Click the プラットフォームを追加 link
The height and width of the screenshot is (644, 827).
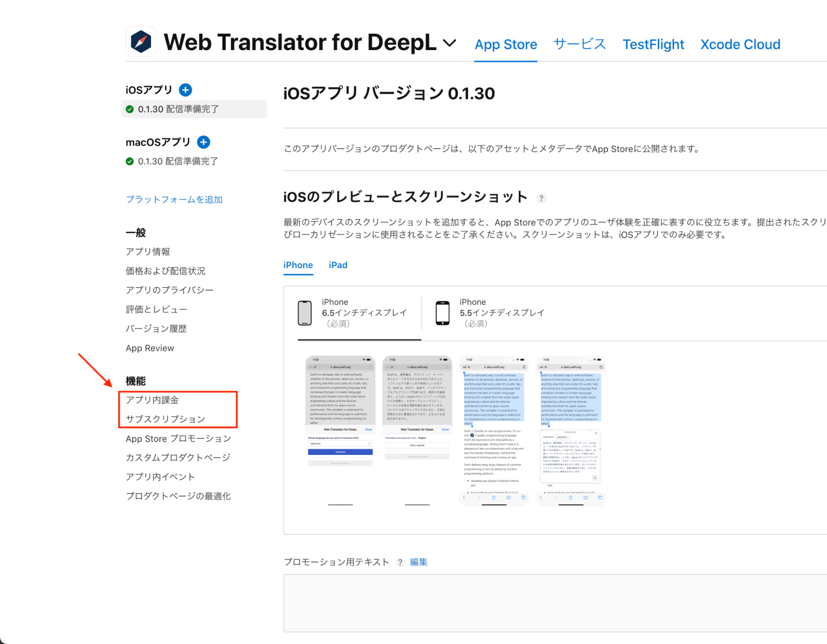tap(174, 199)
